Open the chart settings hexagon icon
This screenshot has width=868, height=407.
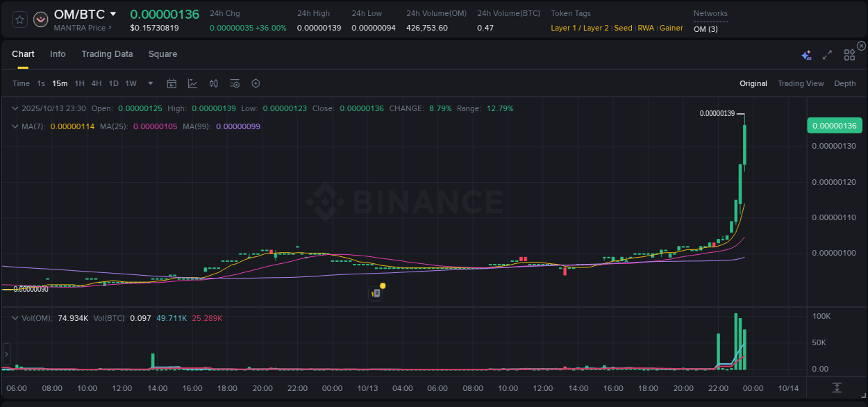tap(256, 83)
